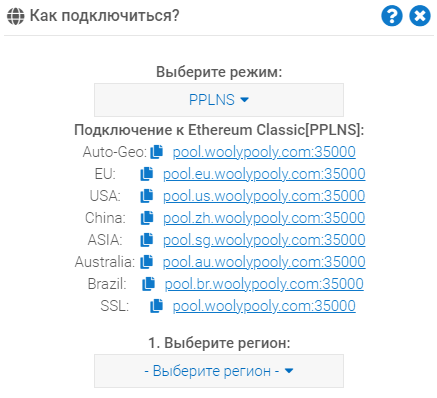Open the Auto-Geo pool.woolypooly.com:35000 link
Image resolution: width=437 pixels, height=398 pixels.
(x=264, y=152)
